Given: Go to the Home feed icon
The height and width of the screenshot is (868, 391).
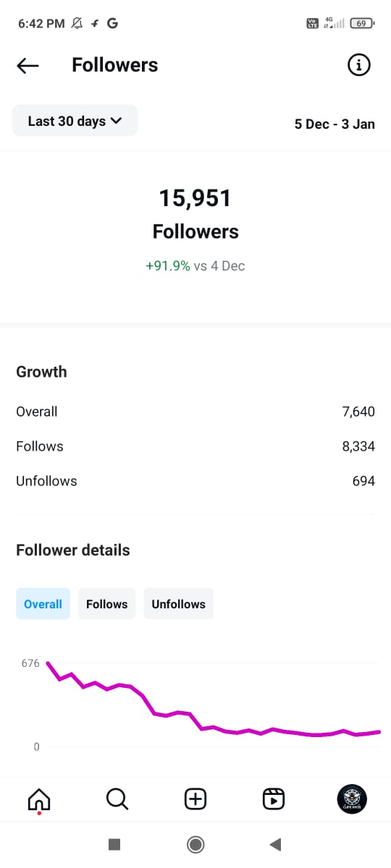Looking at the screenshot, I should coord(39,799).
